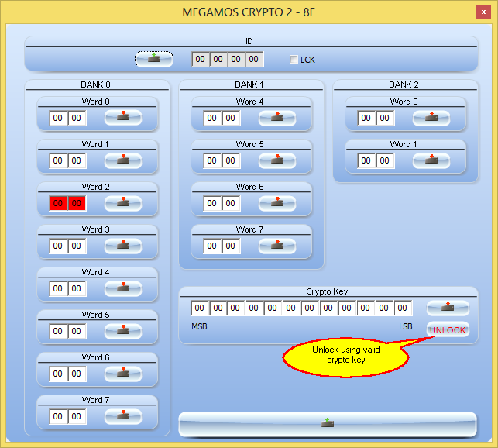Click the 'LSB' label
The height and width of the screenshot is (448, 498).
coord(406,326)
